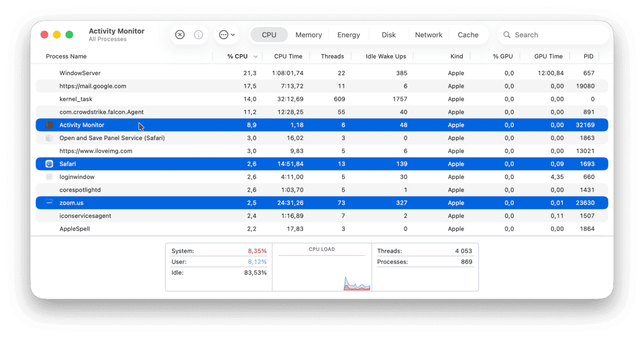Click the magnifying glass in the Search field
644x339 pixels.
507,34
